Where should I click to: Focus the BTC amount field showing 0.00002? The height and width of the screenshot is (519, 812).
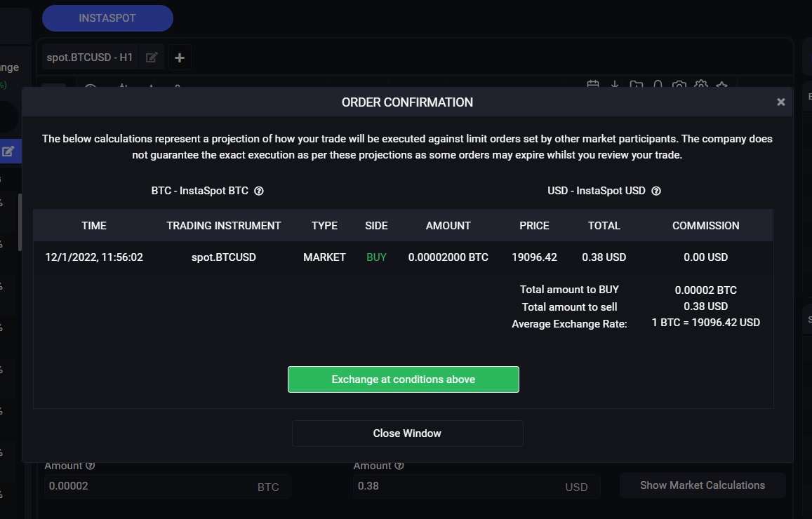(167, 487)
